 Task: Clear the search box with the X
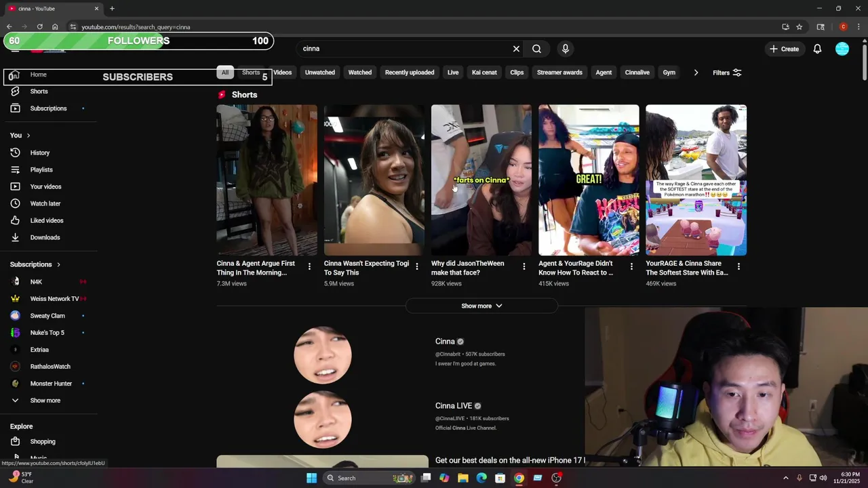(516, 49)
